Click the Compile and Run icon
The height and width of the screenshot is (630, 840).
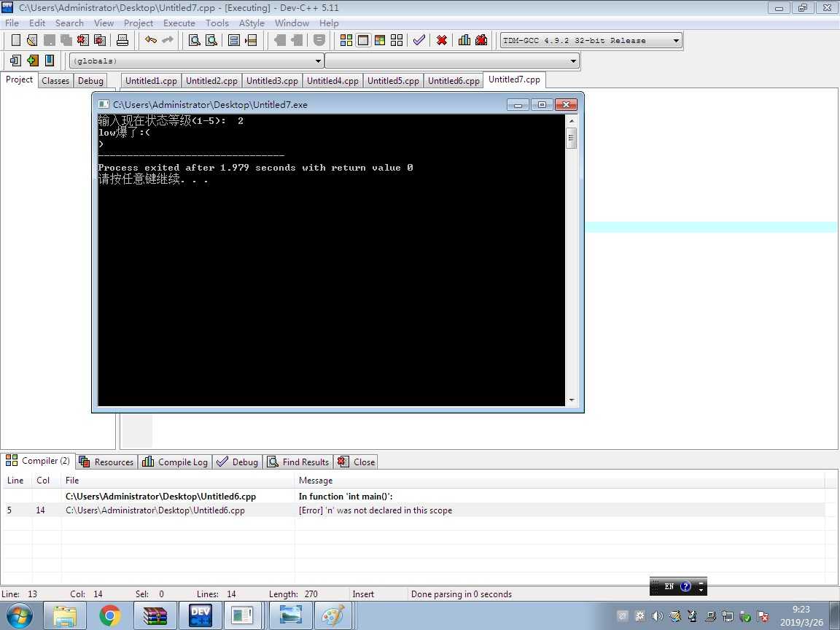380,40
